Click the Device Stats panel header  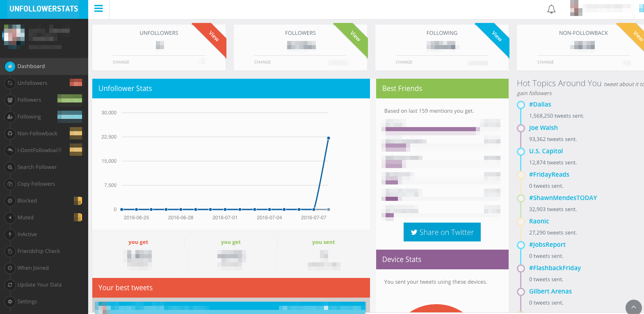(442, 259)
